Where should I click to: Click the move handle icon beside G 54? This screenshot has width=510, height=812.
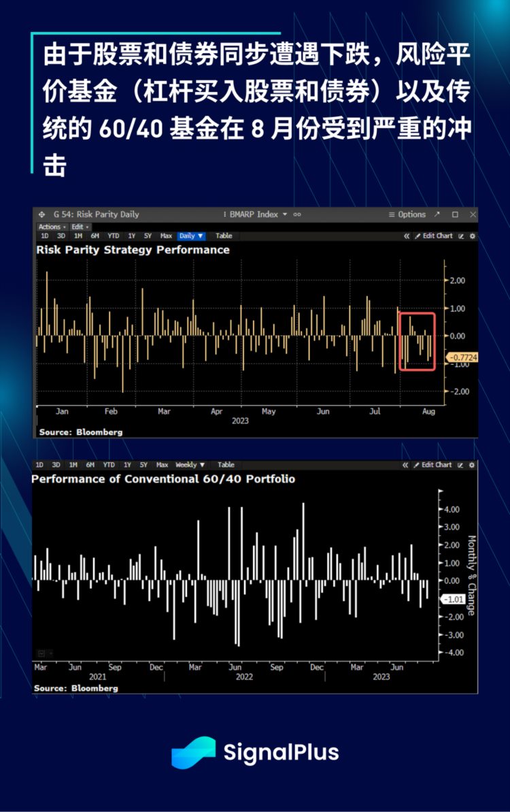point(42,214)
